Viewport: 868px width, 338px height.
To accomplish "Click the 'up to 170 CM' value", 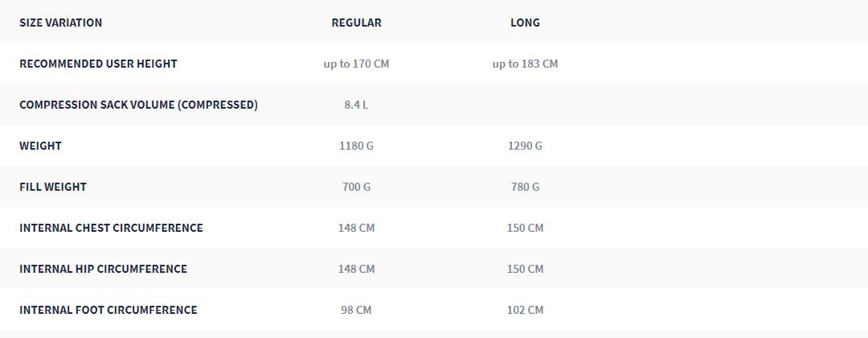I will pos(357,64).
